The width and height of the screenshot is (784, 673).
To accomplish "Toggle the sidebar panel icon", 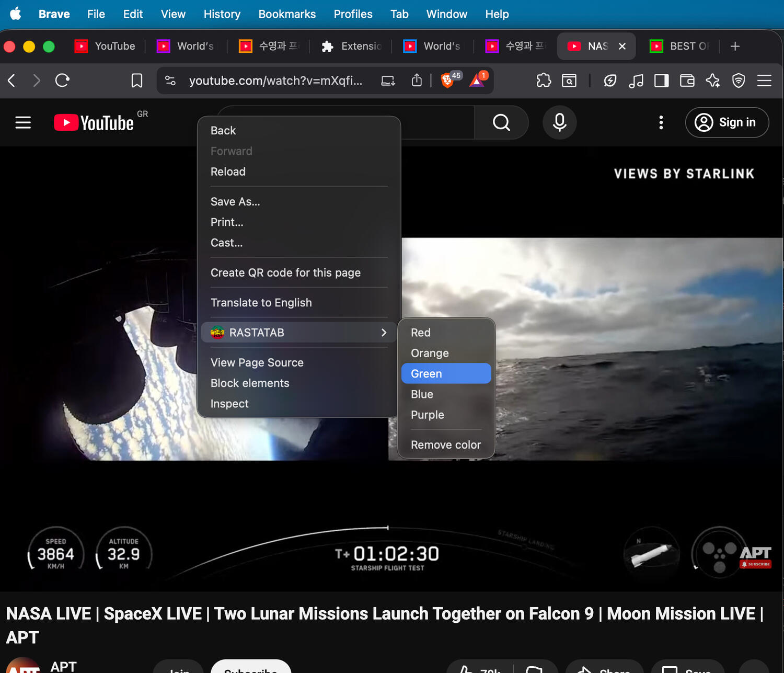I will point(661,81).
